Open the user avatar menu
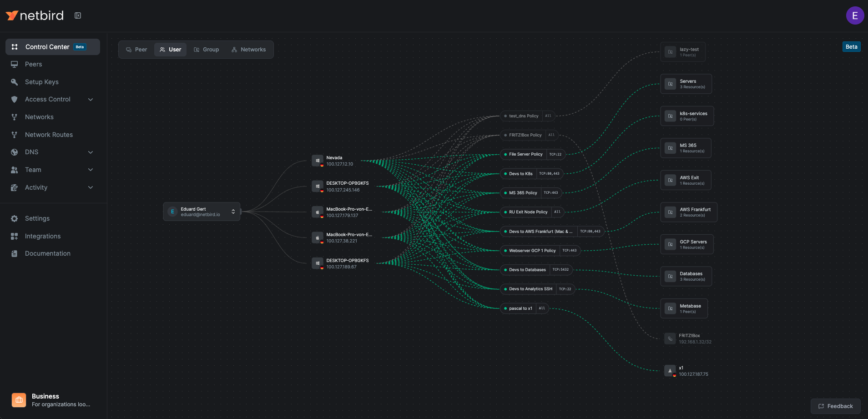Viewport: 868px width, 419px height. tap(855, 15)
